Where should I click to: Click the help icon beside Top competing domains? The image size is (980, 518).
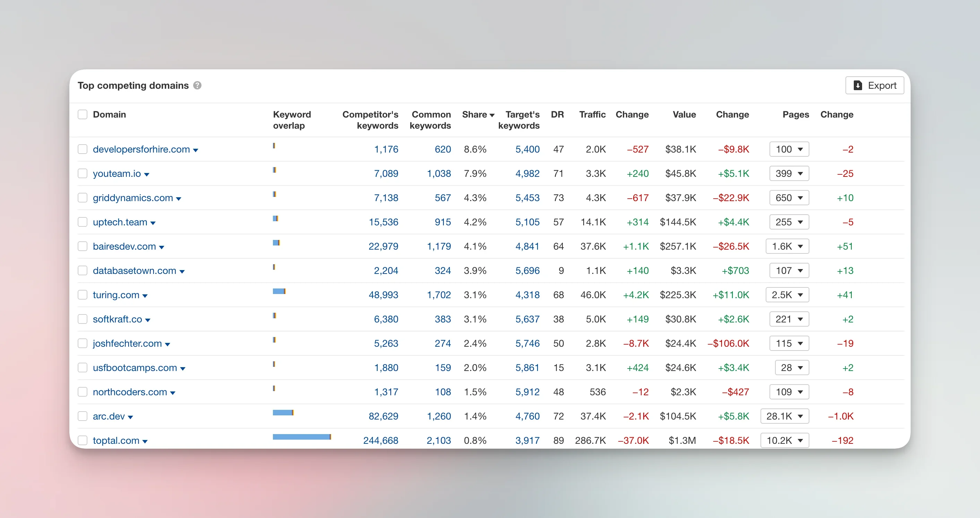click(197, 85)
